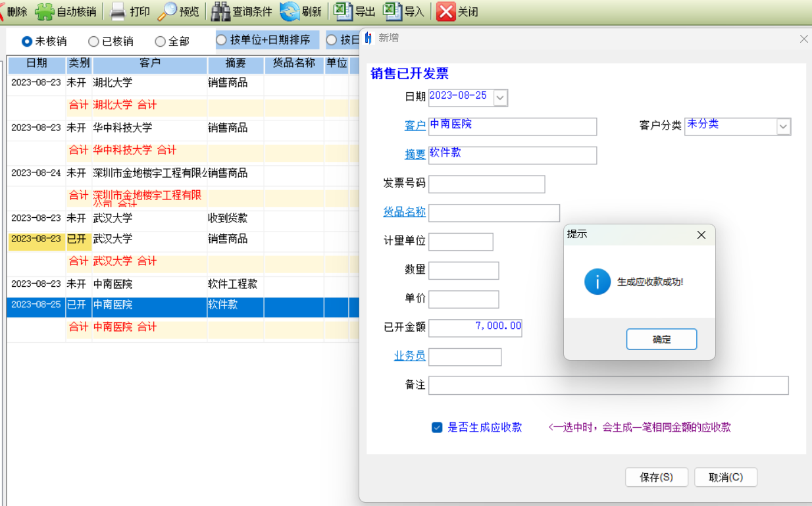Click the 已开金额 field showing 7,000.00

click(x=475, y=328)
